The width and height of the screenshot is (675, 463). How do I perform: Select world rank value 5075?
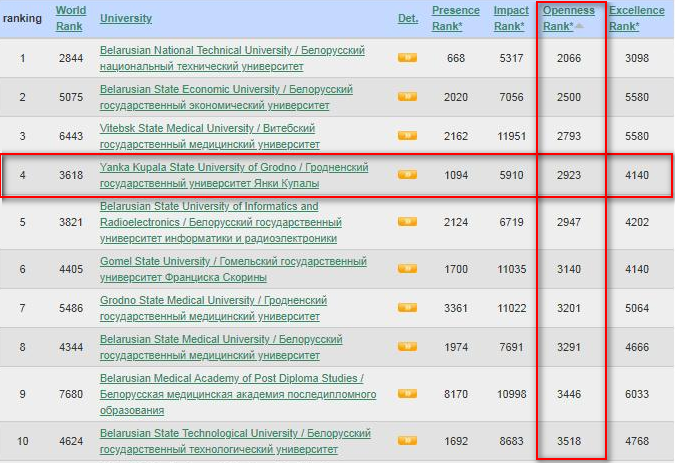tap(71, 97)
